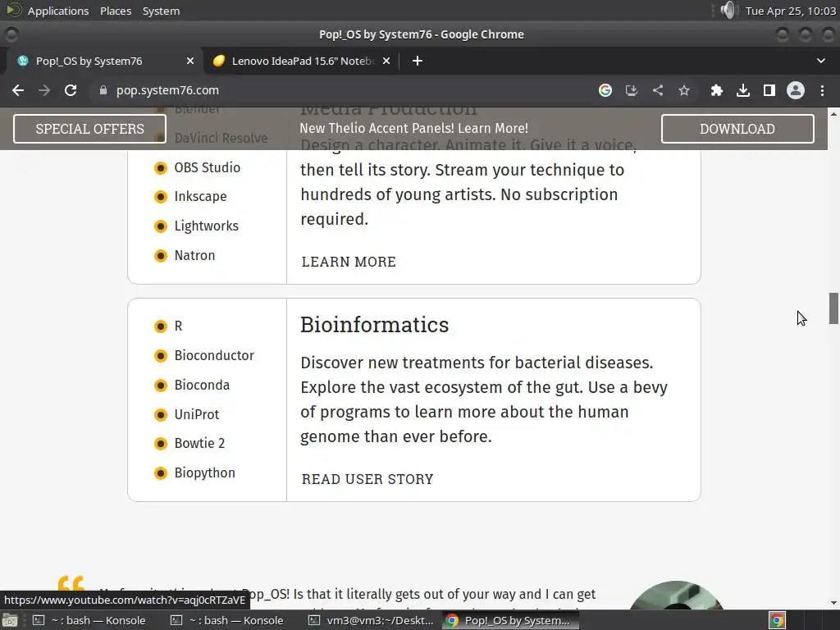Open the clock showing Tue Apr 25
This screenshot has height=630, width=840.
click(x=790, y=11)
